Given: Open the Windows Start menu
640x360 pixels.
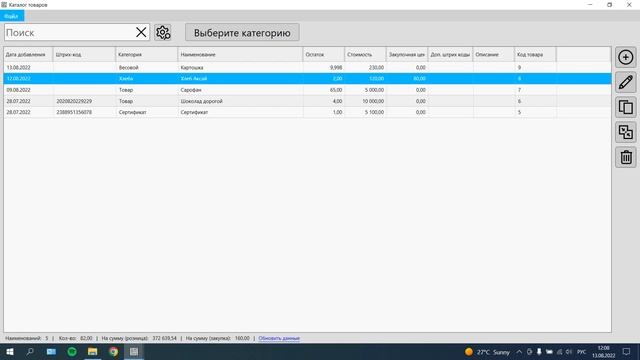Looking at the screenshot, I should coord(10,352).
